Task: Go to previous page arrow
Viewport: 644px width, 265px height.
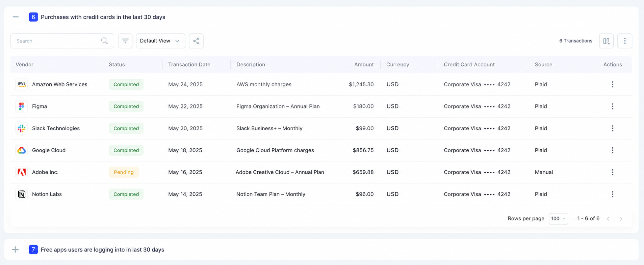Action: coord(608,219)
